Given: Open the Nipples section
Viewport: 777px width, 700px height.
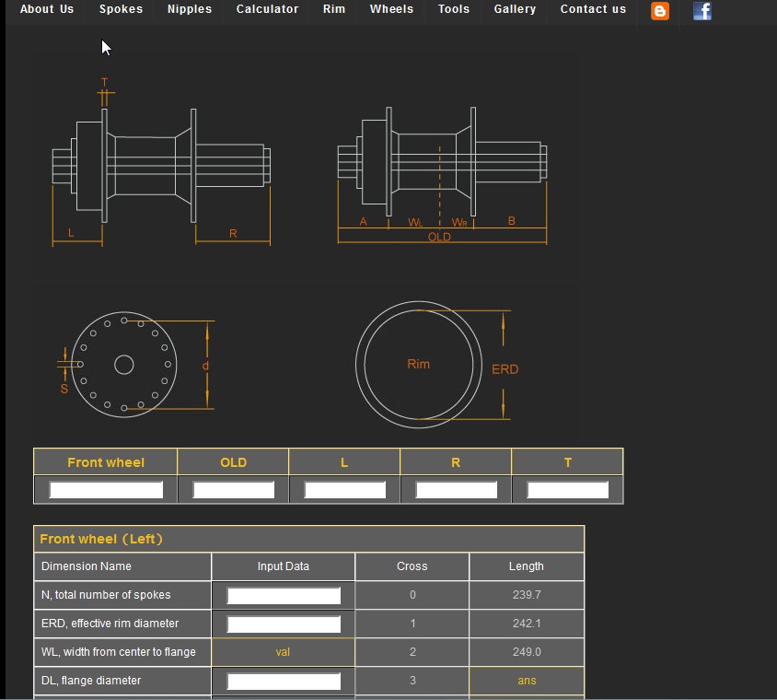Looking at the screenshot, I should pos(189,9).
